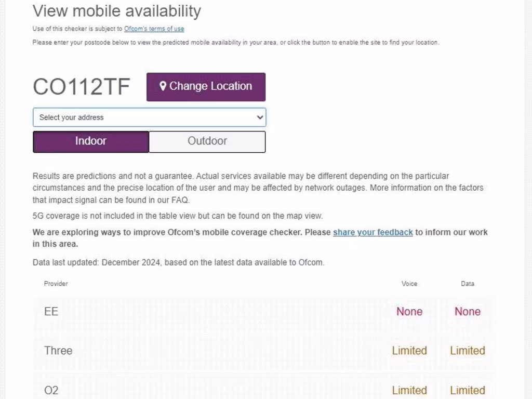The image size is (532, 399).
Task: Switch to Indoor coverage view
Action: [x=91, y=141]
